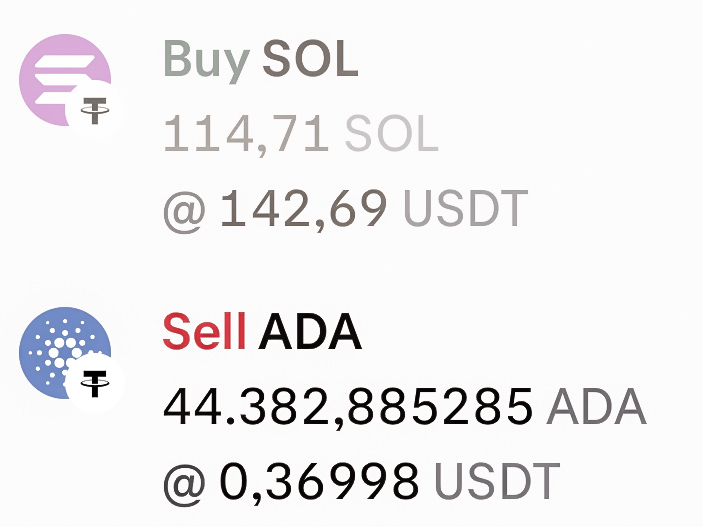Select the 0,36998 price value
Screen dimensions: 703x527
click(320, 482)
